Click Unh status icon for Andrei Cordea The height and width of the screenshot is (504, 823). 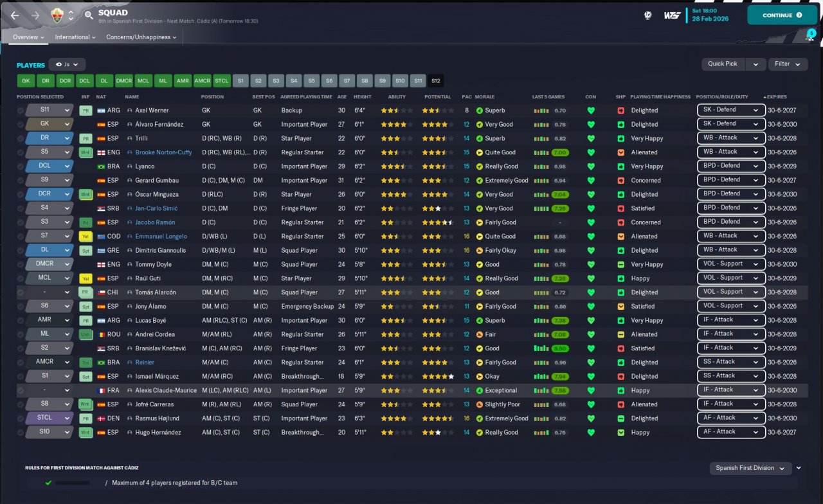tap(86, 334)
